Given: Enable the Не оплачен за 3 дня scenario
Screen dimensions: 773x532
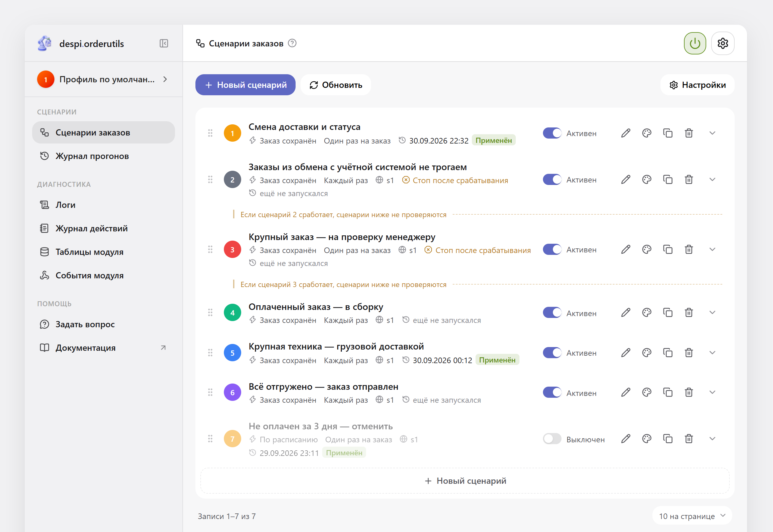Looking at the screenshot, I should pyautogui.click(x=552, y=439).
